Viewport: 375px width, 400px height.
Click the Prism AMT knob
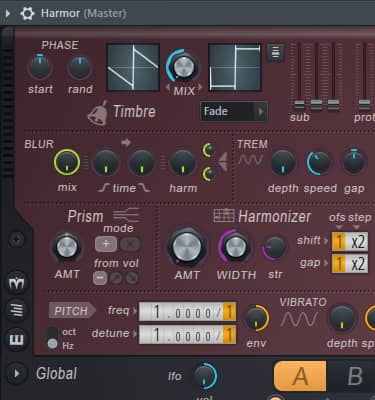point(67,247)
